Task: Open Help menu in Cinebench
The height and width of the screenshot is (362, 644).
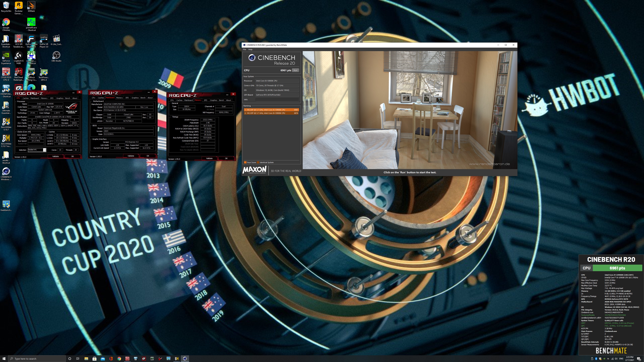Action: pyautogui.click(x=250, y=49)
